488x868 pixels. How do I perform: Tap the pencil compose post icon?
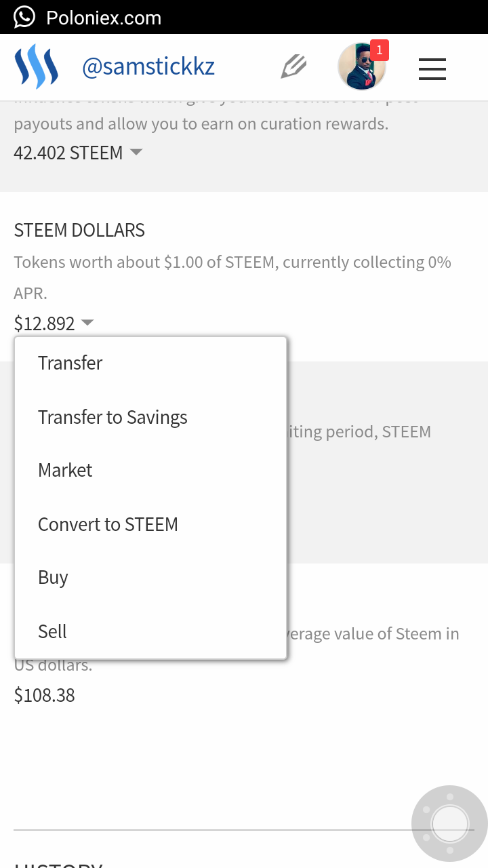(x=294, y=67)
